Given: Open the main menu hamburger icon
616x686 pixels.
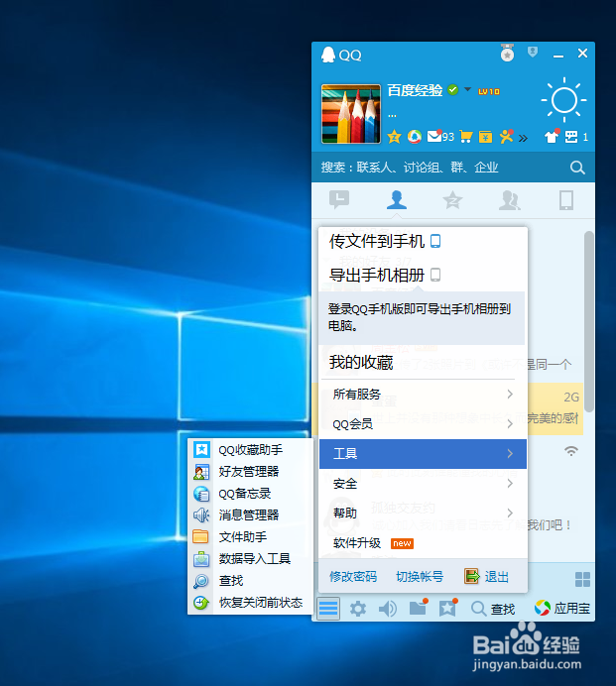Looking at the screenshot, I should 328,609.
